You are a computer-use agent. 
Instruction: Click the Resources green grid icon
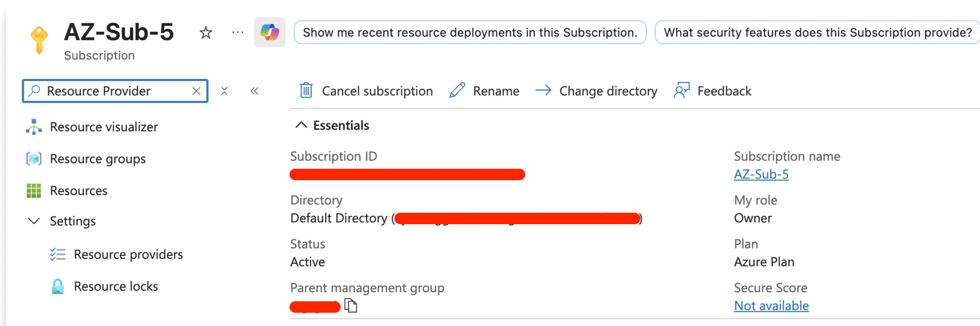[34, 190]
